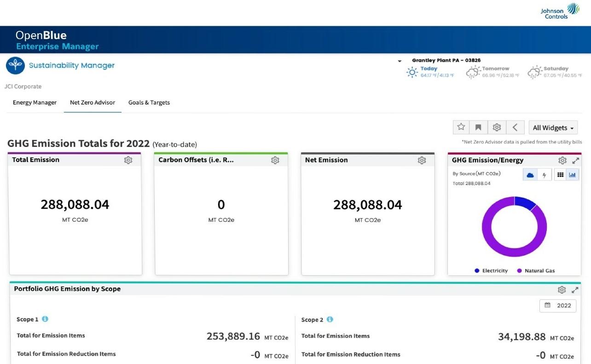
Task: Expand the Grantley Plant location dropdown arrow
Action: click(400, 61)
